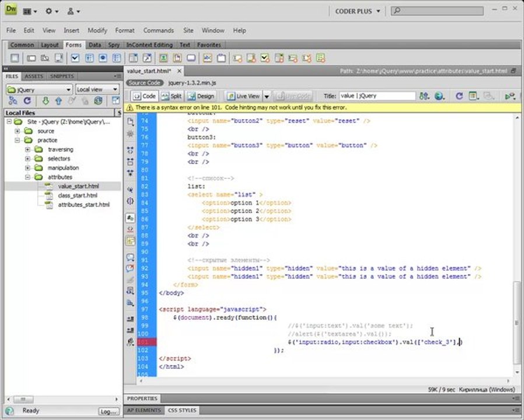Toggle Syntax Error Alerts info bar button
Image resolution: width=524 pixels, height=420 pixels.
pyautogui.click(x=130, y=241)
